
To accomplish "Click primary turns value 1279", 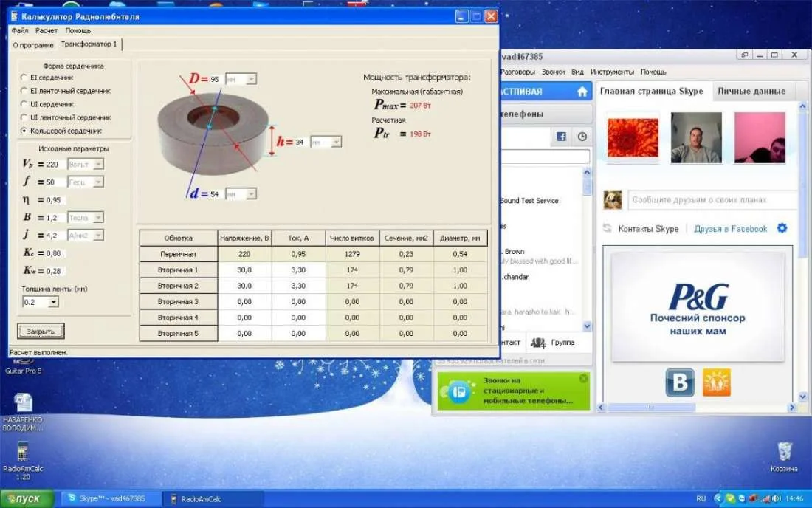I will 352,254.
